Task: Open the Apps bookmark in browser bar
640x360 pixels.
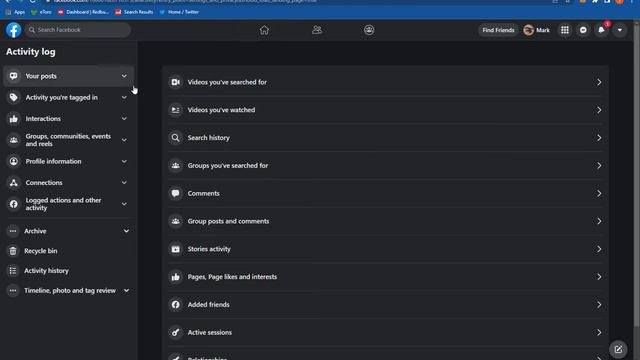Action: pos(15,12)
